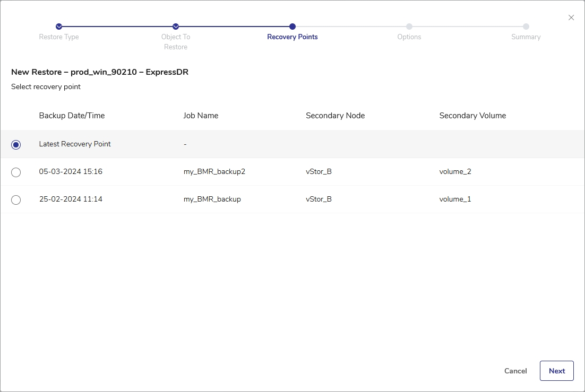Click the Options step label

click(409, 37)
